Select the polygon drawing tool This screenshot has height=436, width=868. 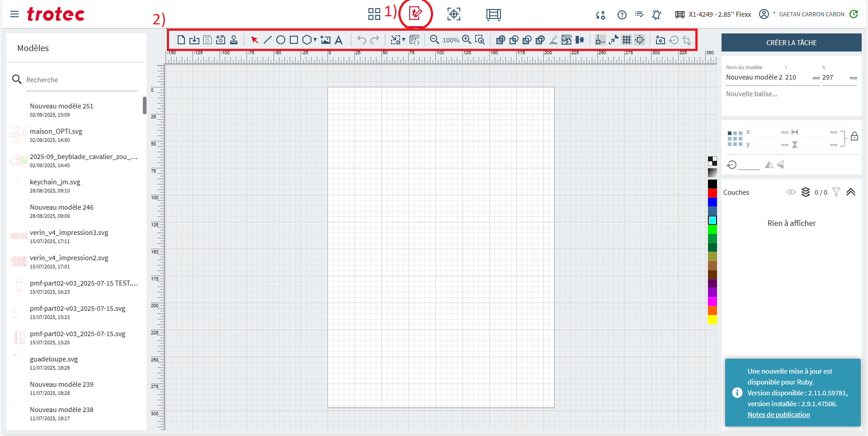pos(307,40)
